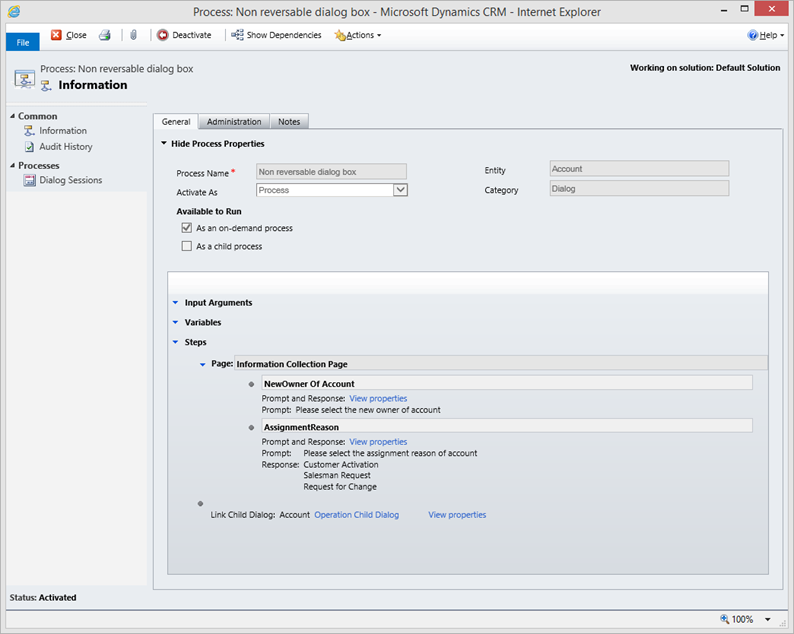Click the Salesman Request response text
This screenshot has width=794, height=634.
pyautogui.click(x=337, y=476)
